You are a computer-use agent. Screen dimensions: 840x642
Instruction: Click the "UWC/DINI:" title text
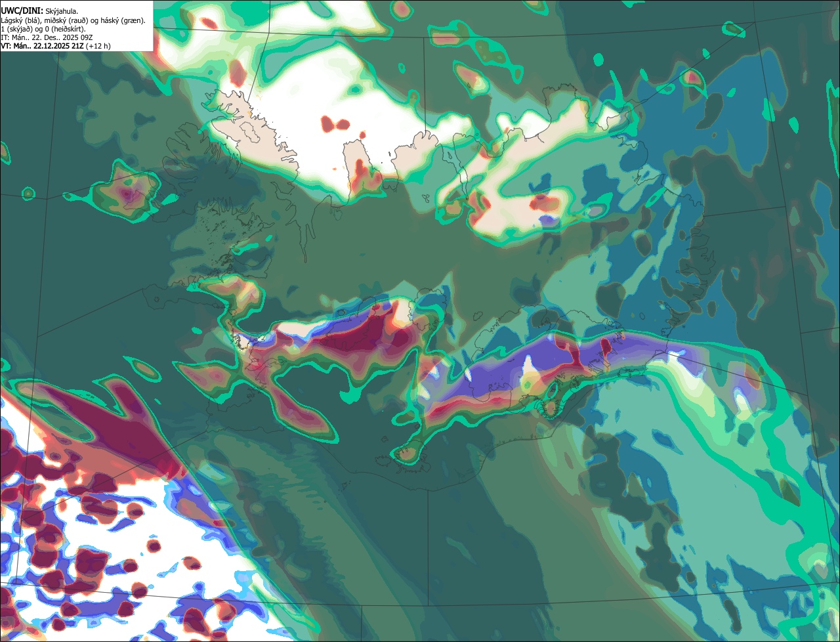pos(22,11)
